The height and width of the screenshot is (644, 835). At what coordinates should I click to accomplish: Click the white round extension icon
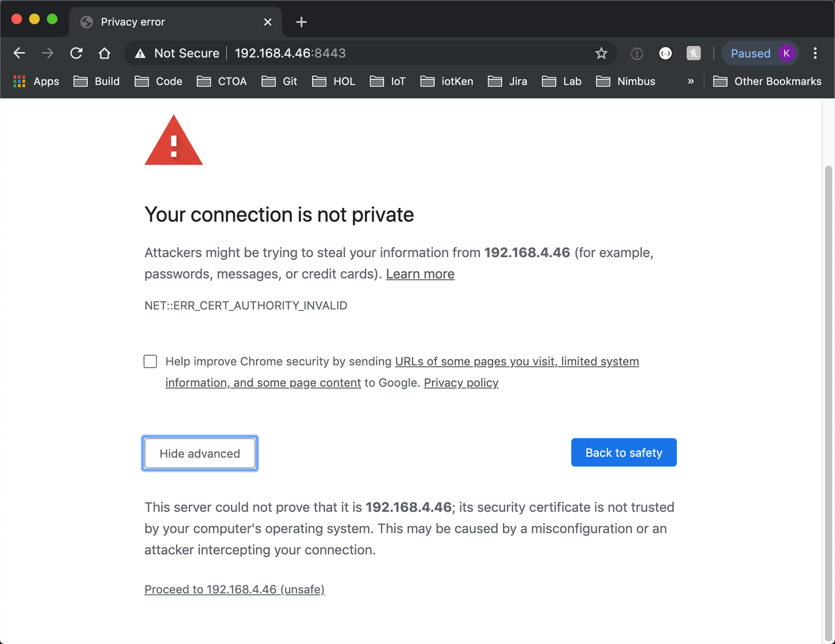665,53
